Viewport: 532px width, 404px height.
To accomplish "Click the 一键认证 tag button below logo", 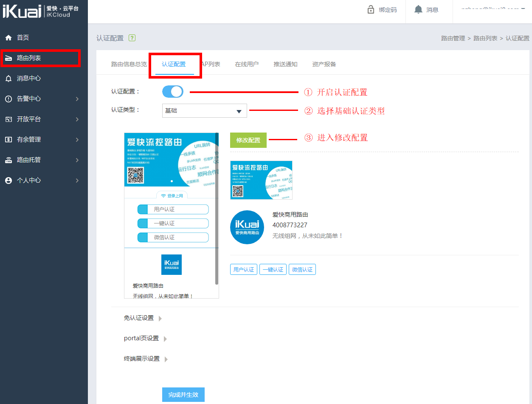I will point(273,269).
